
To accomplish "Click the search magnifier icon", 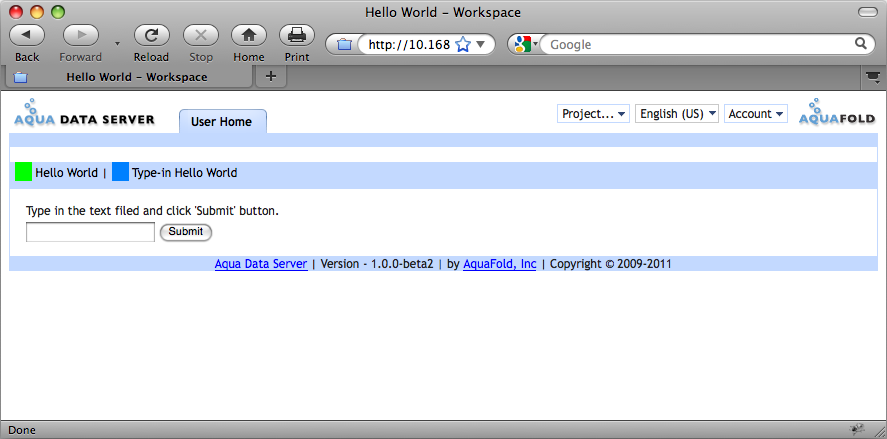I will pyautogui.click(x=860, y=44).
